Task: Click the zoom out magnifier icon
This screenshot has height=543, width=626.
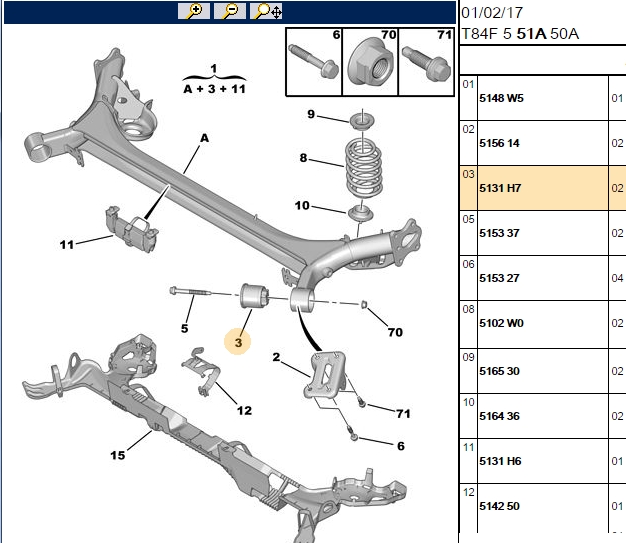Action: [230, 11]
